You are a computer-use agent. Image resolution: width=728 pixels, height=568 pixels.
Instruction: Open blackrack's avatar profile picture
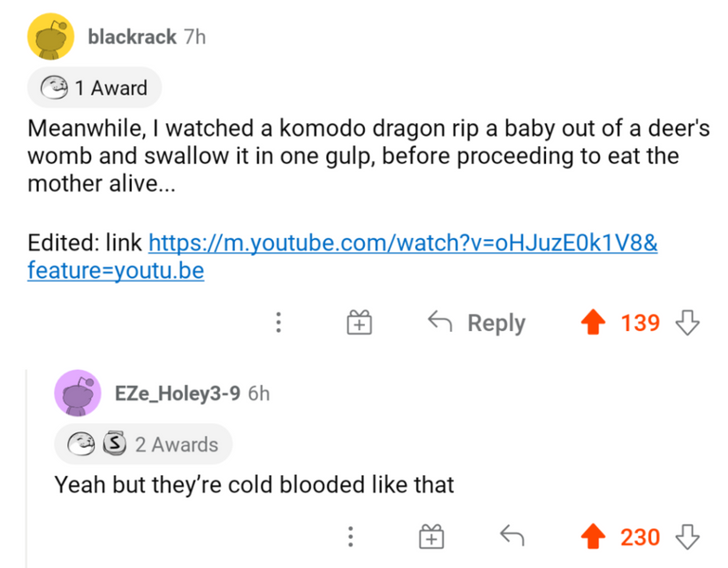tap(50, 38)
